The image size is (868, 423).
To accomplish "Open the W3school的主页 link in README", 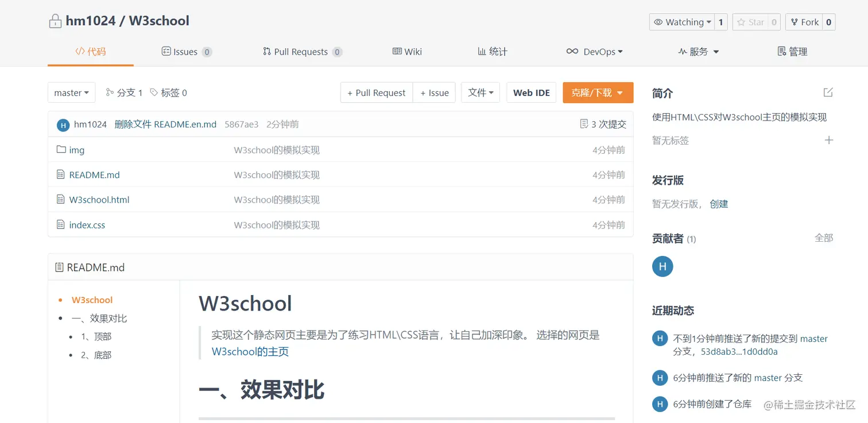I will pyautogui.click(x=250, y=351).
